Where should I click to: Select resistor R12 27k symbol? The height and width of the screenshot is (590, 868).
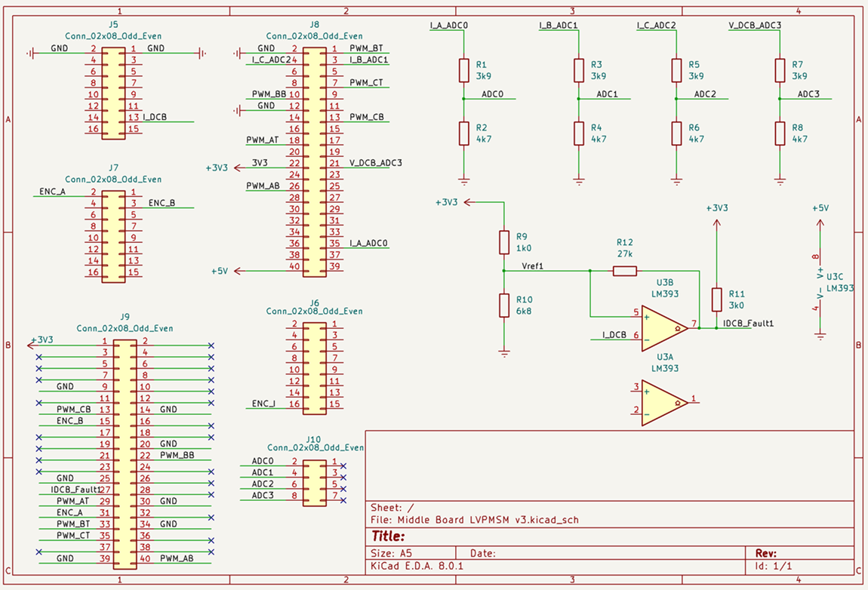point(624,271)
